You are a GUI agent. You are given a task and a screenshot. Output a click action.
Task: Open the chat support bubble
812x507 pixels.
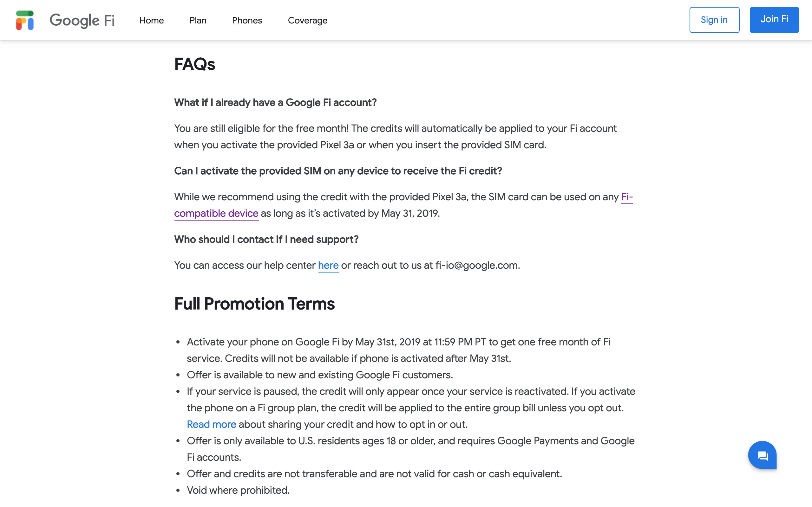coord(762,455)
